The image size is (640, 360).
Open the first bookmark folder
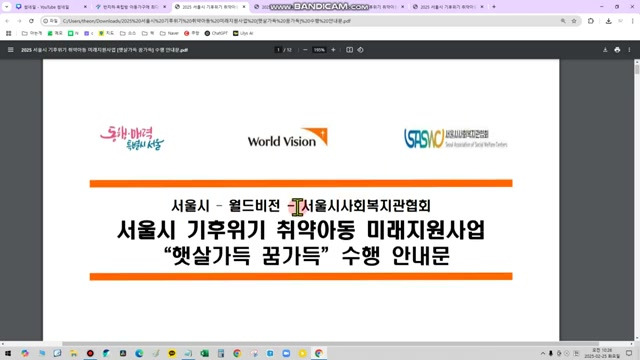[x=32, y=33]
